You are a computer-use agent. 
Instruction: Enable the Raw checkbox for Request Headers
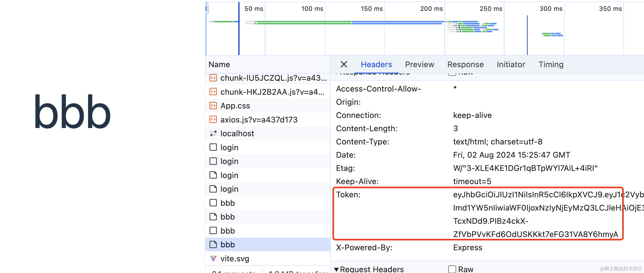(x=452, y=269)
